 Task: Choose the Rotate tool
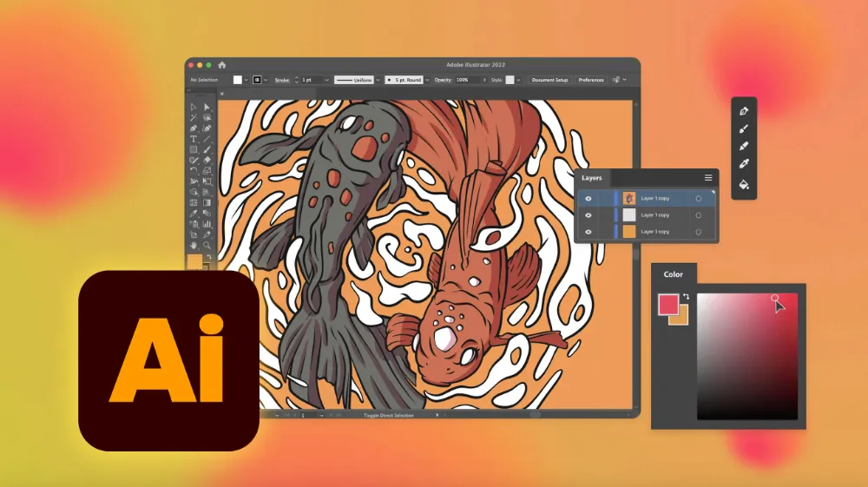pyautogui.click(x=194, y=170)
